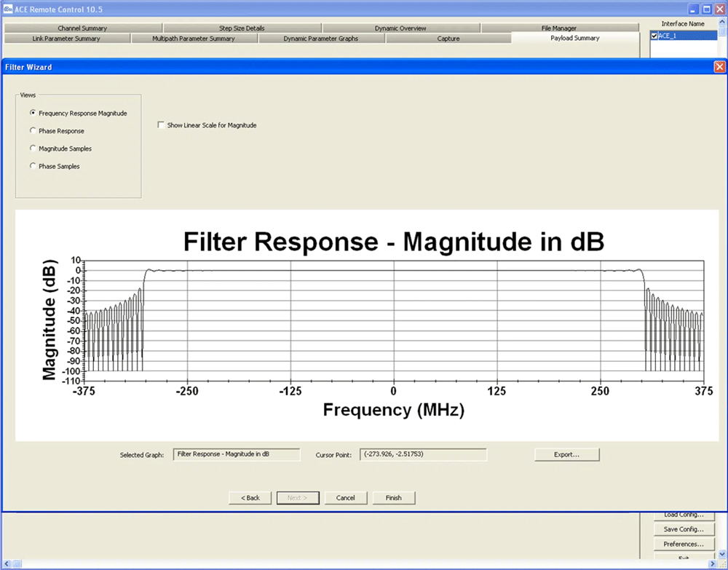
Task: Open the Dynamic Overview tab
Action: tap(400, 28)
